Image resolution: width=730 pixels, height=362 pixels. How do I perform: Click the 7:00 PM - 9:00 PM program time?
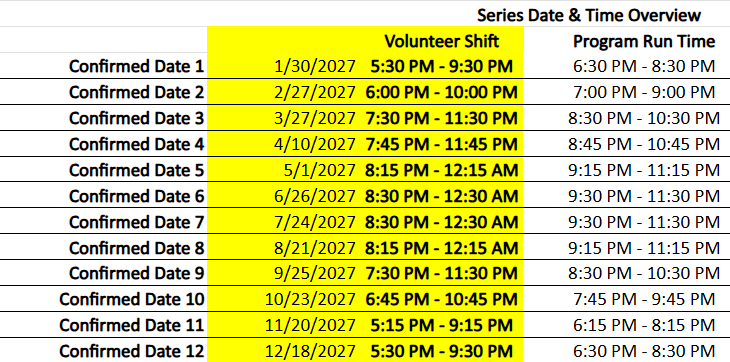click(644, 93)
